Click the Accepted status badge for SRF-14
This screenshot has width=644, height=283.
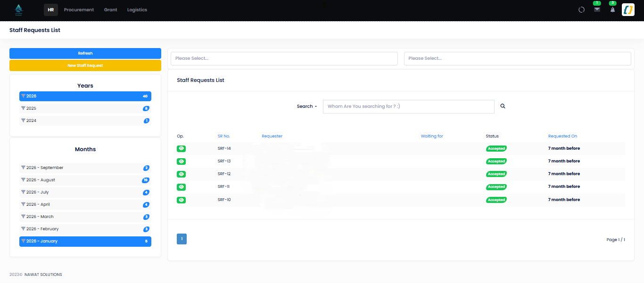coord(496,149)
